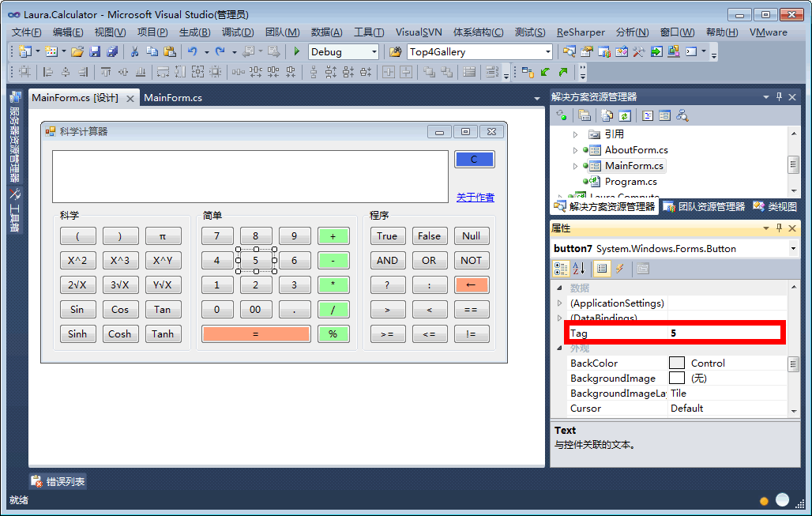This screenshot has width=812, height=516.
Task: Click the Find in Files icon beside Debug
Action: pyautogui.click(x=395, y=52)
